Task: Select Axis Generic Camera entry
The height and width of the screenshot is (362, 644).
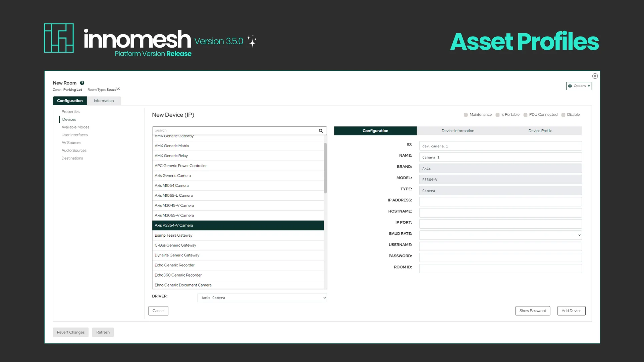Action: pyautogui.click(x=238, y=176)
